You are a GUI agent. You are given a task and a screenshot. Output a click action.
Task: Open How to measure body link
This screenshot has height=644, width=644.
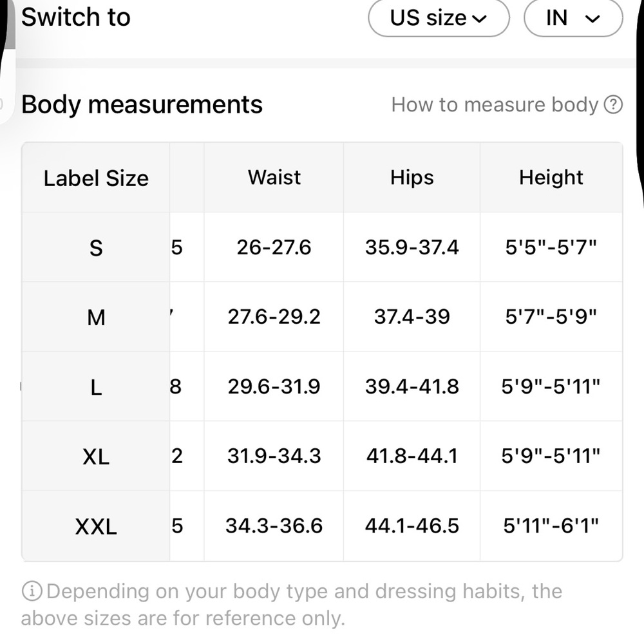pyautogui.click(x=507, y=104)
